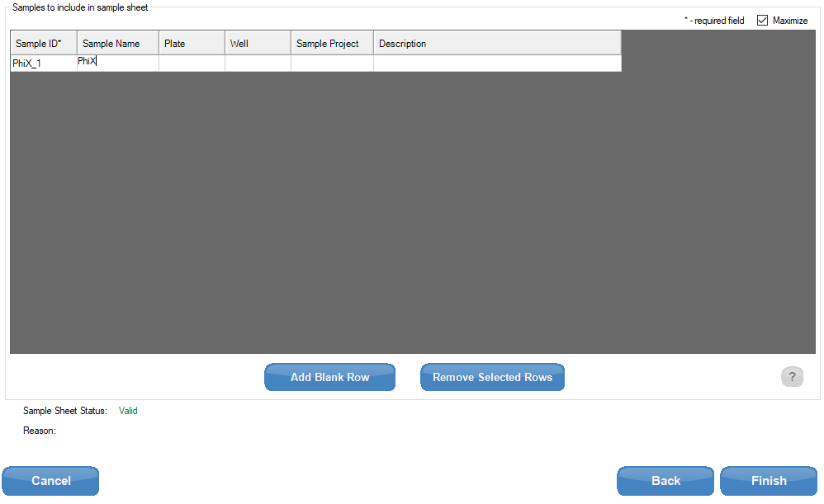Go back using the Back button
The image size is (824, 504).
(665, 481)
